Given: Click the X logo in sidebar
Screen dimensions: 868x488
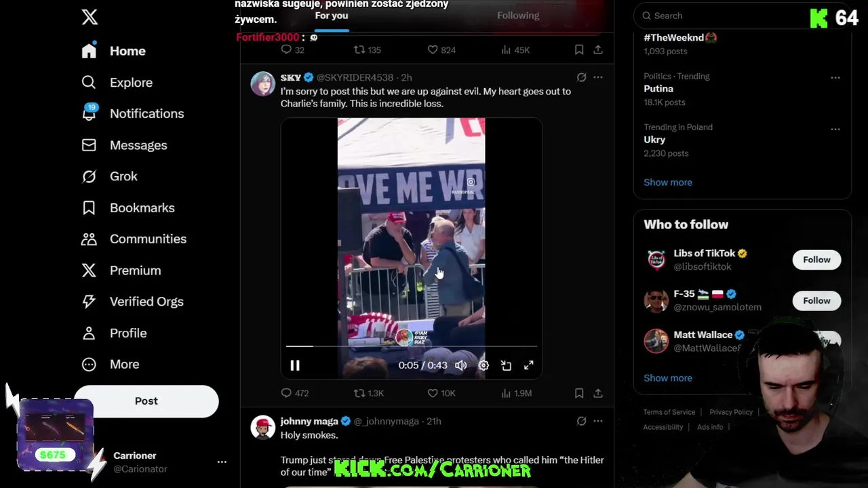Looking at the screenshot, I should [x=90, y=17].
